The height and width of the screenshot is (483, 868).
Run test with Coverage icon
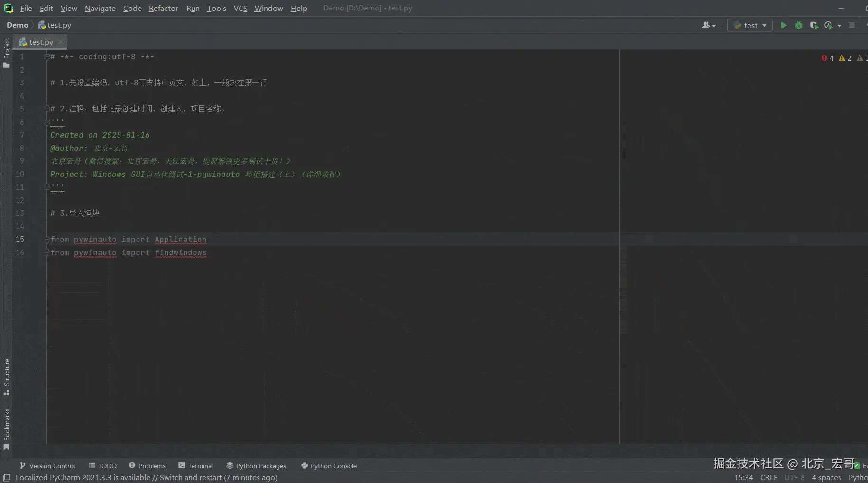pos(814,25)
